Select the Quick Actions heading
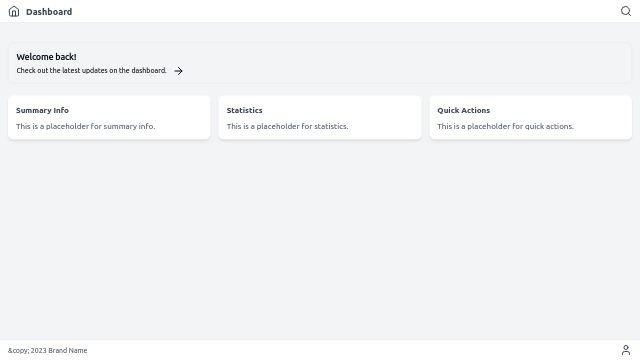This screenshot has height=360, width=640. [x=463, y=110]
